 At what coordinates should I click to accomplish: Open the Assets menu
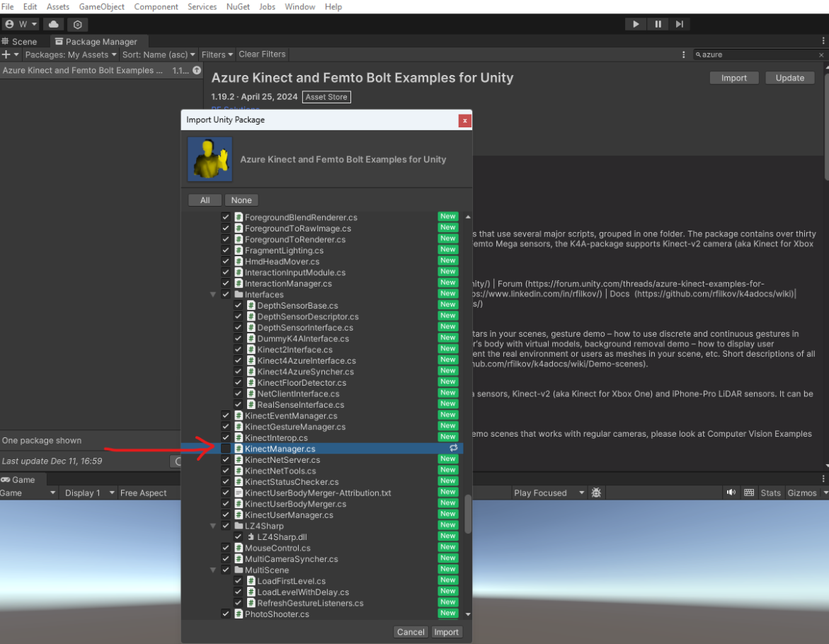click(x=57, y=7)
